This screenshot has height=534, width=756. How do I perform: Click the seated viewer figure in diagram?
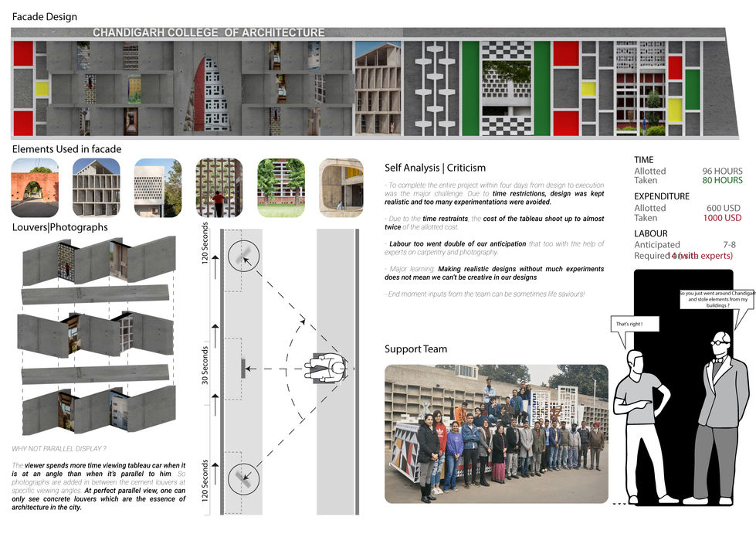point(327,369)
